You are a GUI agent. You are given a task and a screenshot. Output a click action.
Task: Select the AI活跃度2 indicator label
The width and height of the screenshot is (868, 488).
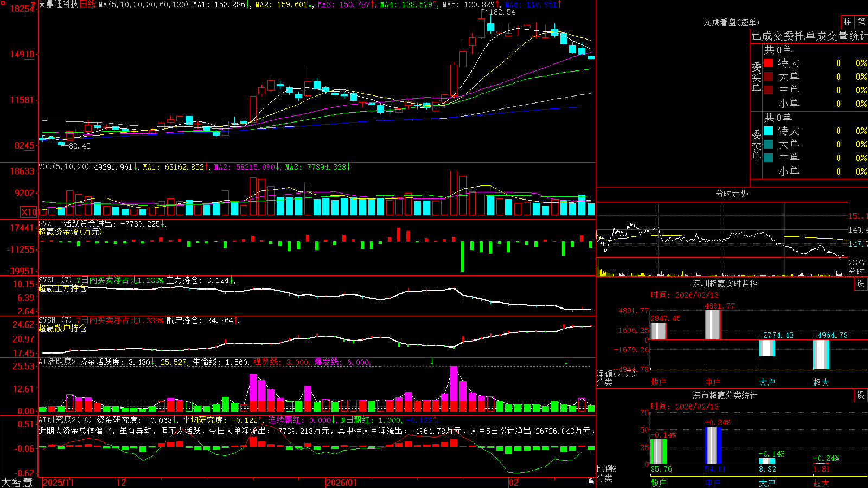coord(57,362)
